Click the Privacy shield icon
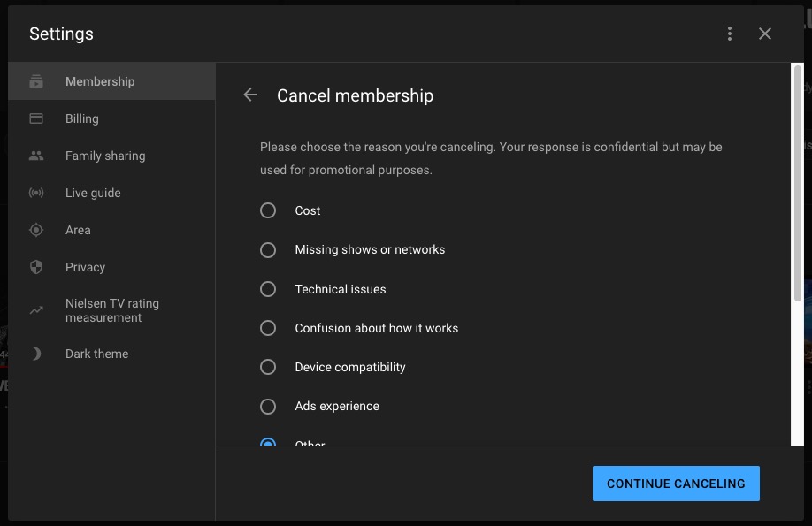 pos(36,267)
